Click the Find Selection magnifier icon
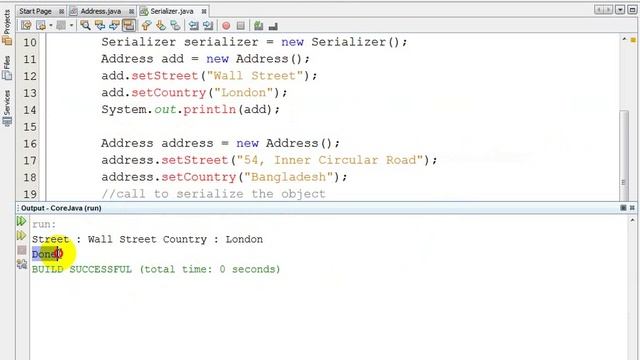Viewport: 640px width, 360px height. coord(85,26)
